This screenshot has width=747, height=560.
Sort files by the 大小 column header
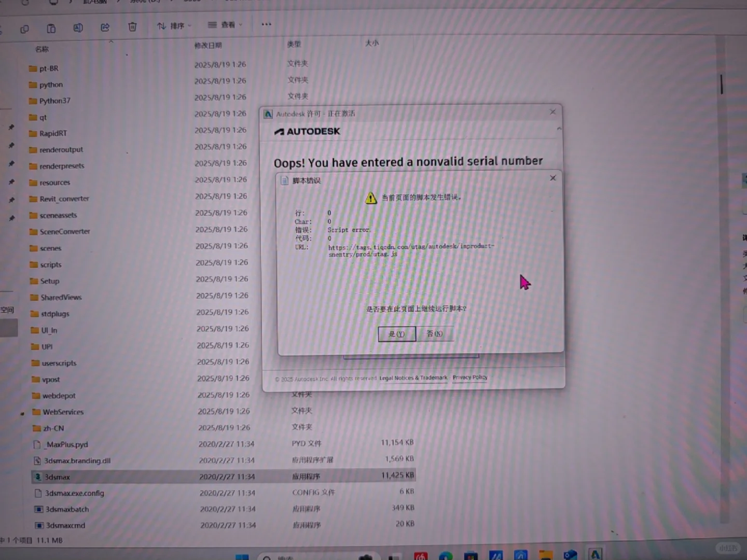point(372,43)
